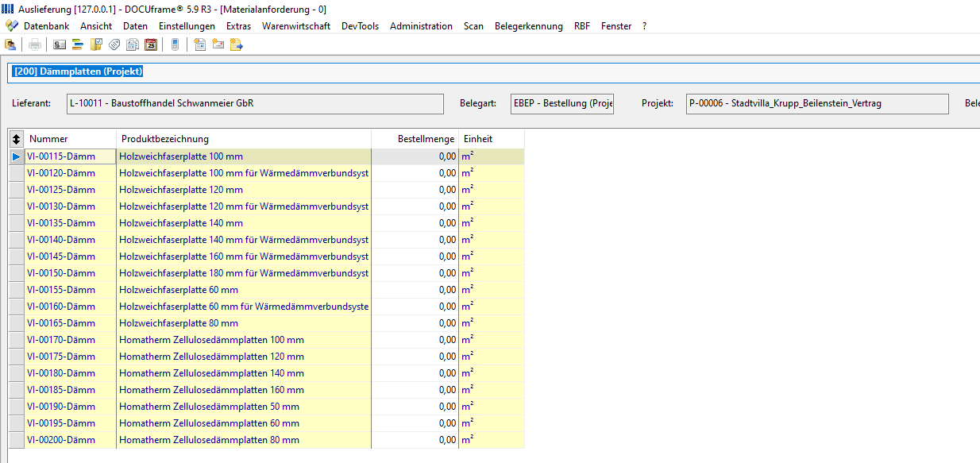
Task: Click the price tag toolbar icon
Action: 114,44
